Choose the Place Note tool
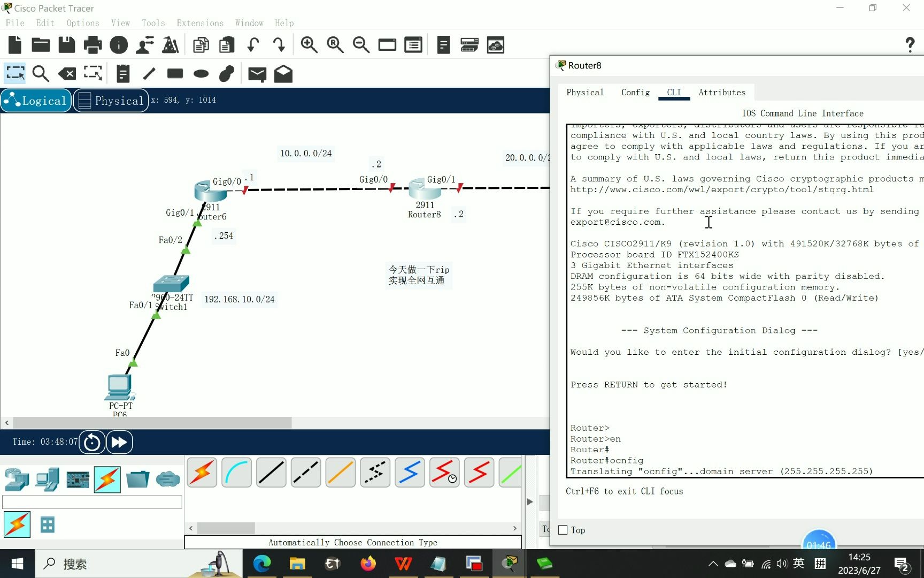This screenshot has width=924, height=578. pos(123,73)
